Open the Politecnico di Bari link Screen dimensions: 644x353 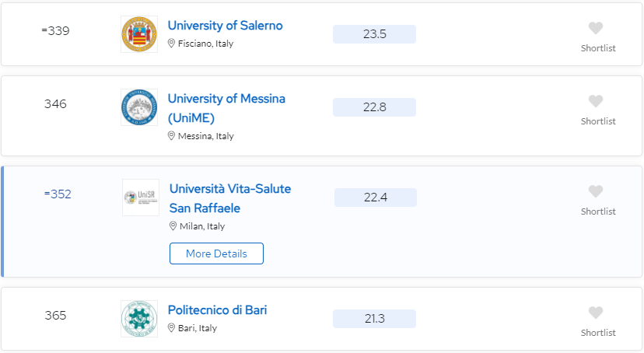click(x=217, y=310)
